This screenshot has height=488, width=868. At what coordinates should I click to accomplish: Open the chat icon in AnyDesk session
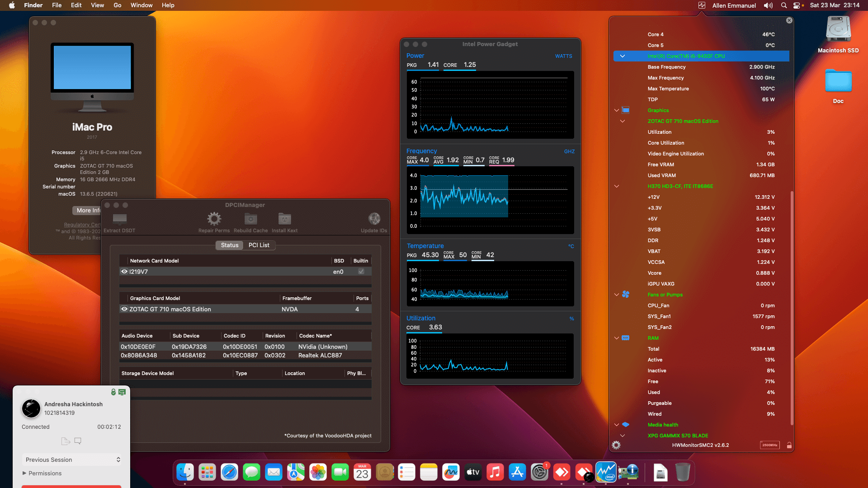(x=78, y=441)
